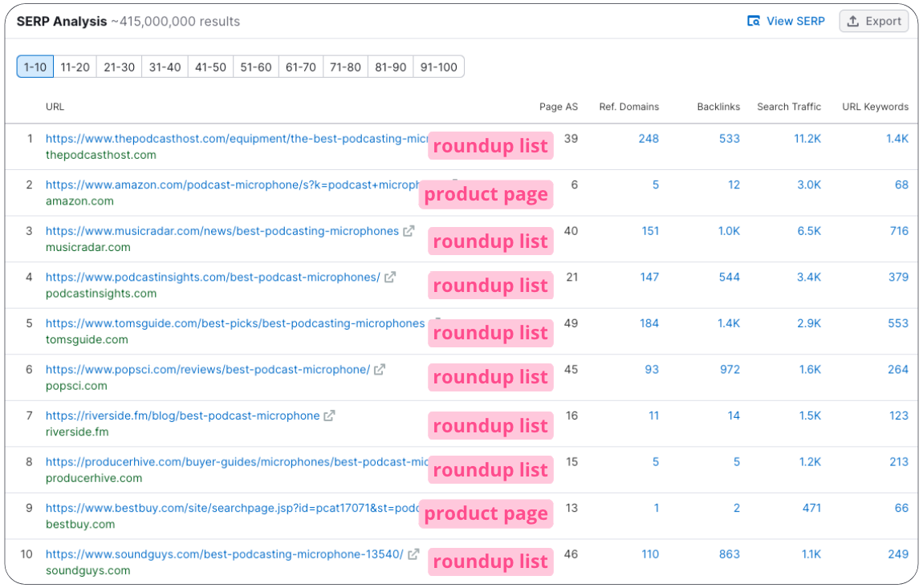Click the 248 referring domains value
This screenshot has width=923, height=588.
(649, 139)
